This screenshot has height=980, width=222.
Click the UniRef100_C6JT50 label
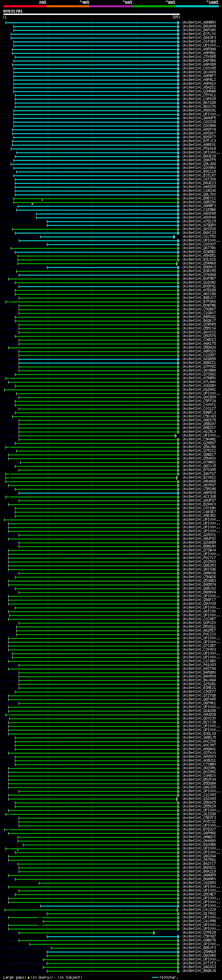[199, 237]
